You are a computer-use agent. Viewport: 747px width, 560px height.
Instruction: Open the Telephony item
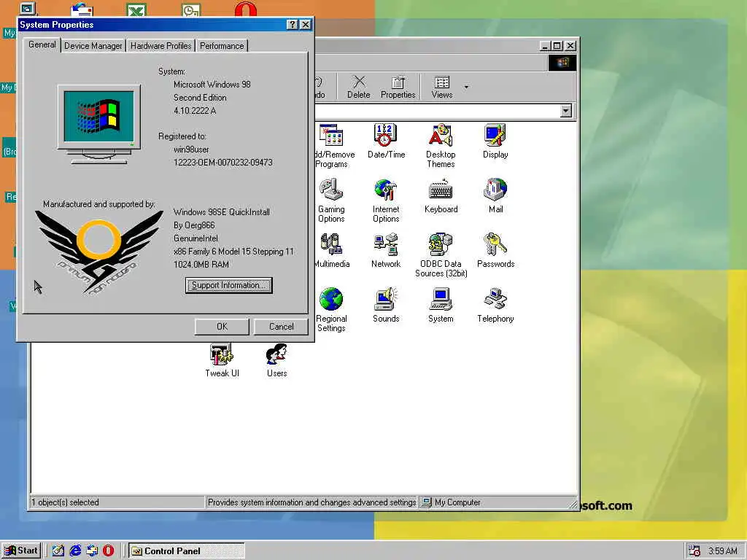tap(495, 306)
